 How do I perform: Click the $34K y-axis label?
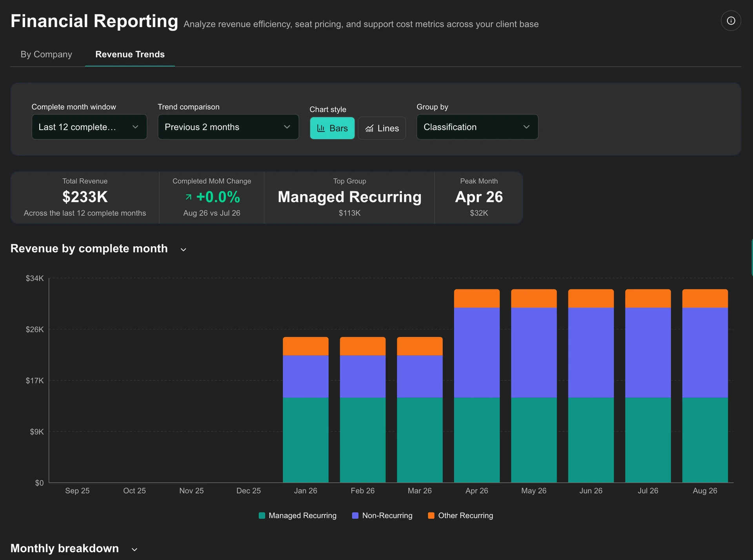[35, 278]
